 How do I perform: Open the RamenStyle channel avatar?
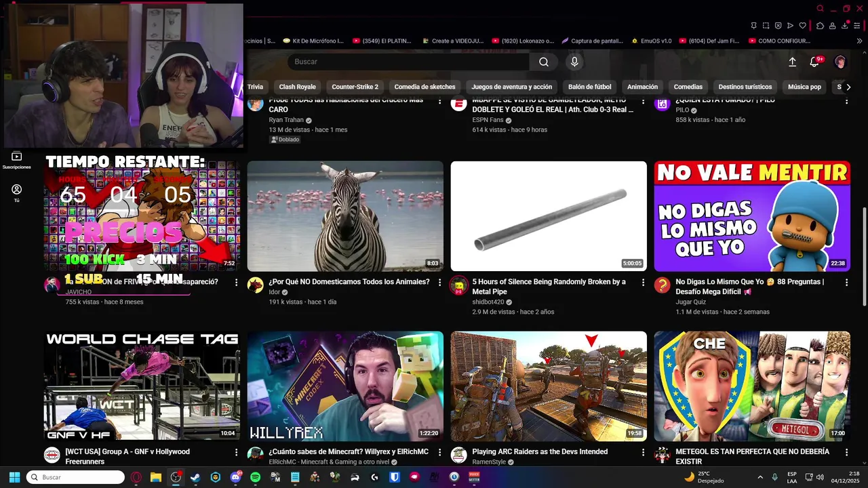(x=458, y=455)
